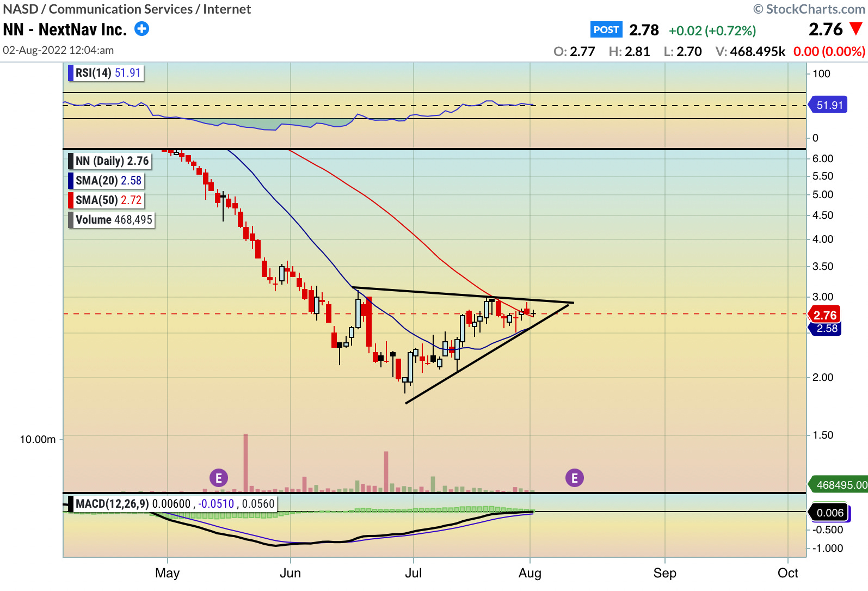Click the Aug label on the date axis
Screen dimensions: 868x591
point(530,573)
